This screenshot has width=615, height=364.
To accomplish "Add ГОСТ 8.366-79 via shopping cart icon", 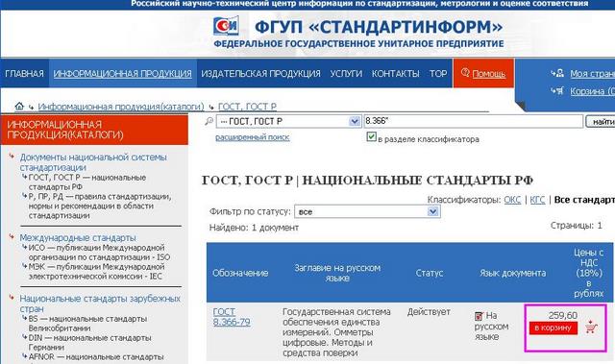I will pos(591,327).
